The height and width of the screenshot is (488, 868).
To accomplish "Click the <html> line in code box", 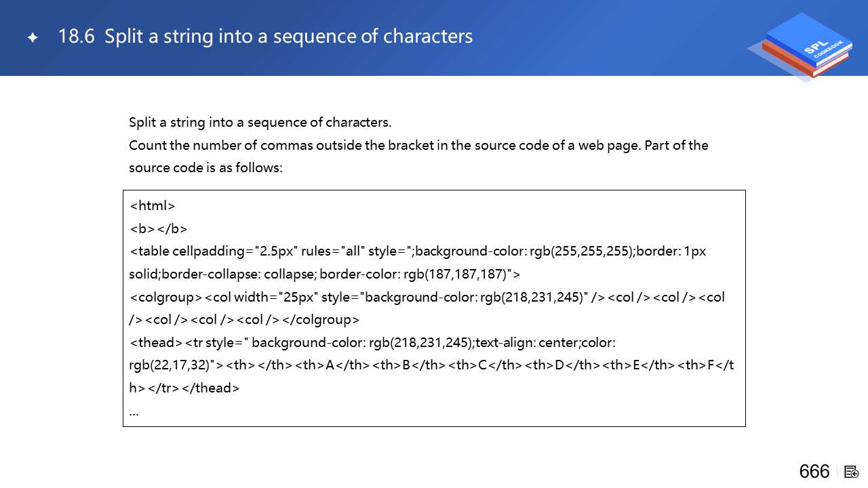I will click(x=153, y=205).
